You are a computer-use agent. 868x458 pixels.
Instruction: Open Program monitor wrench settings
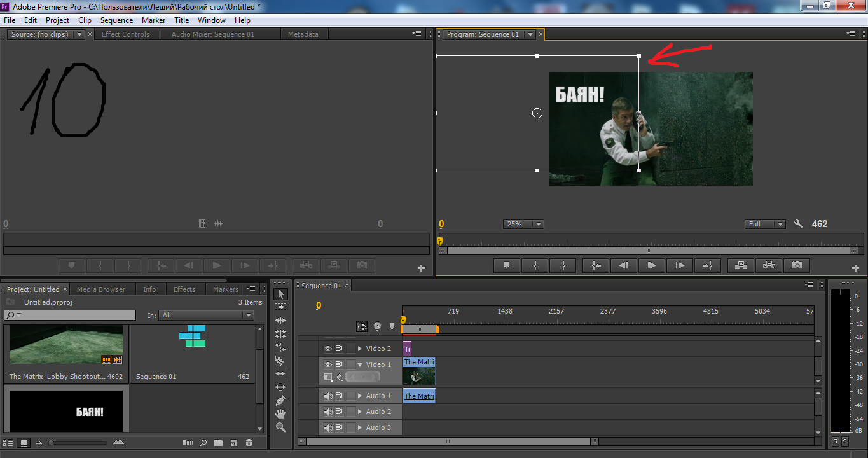point(799,224)
